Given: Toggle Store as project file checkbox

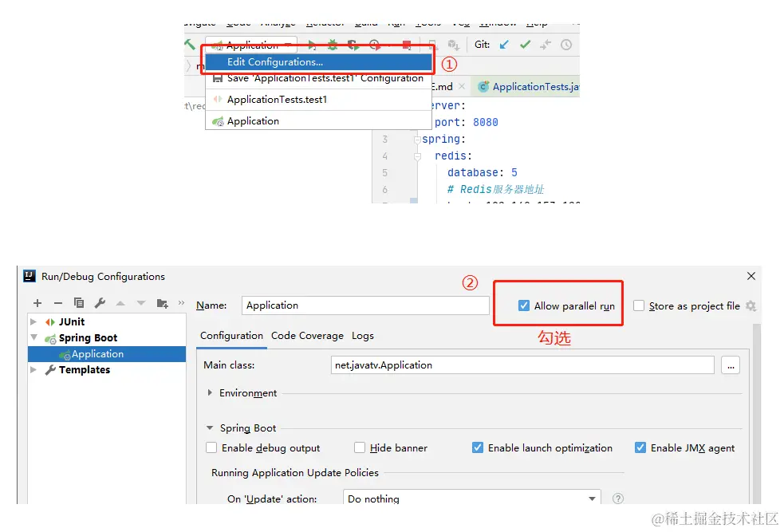Looking at the screenshot, I should tap(639, 305).
